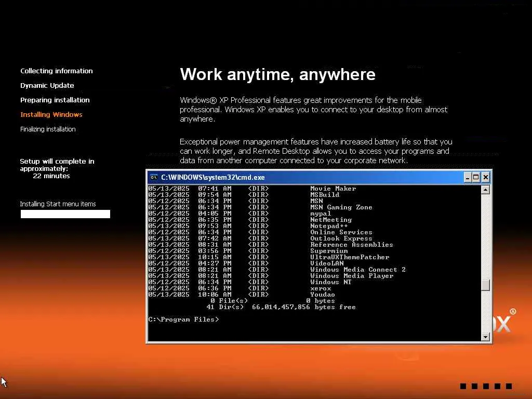Click the cmd scrollbar thumb
This screenshot has height=399, width=532.
coord(485,285)
